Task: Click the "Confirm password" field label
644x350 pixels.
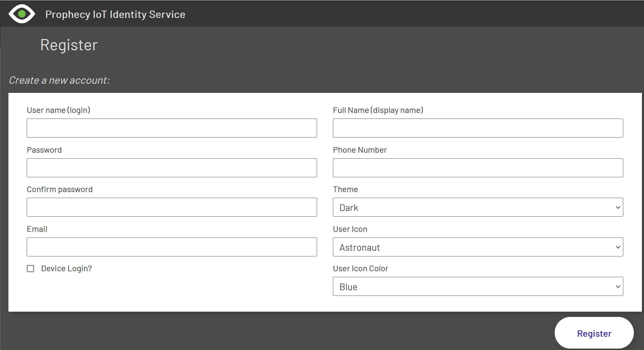Action: click(x=60, y=190)
